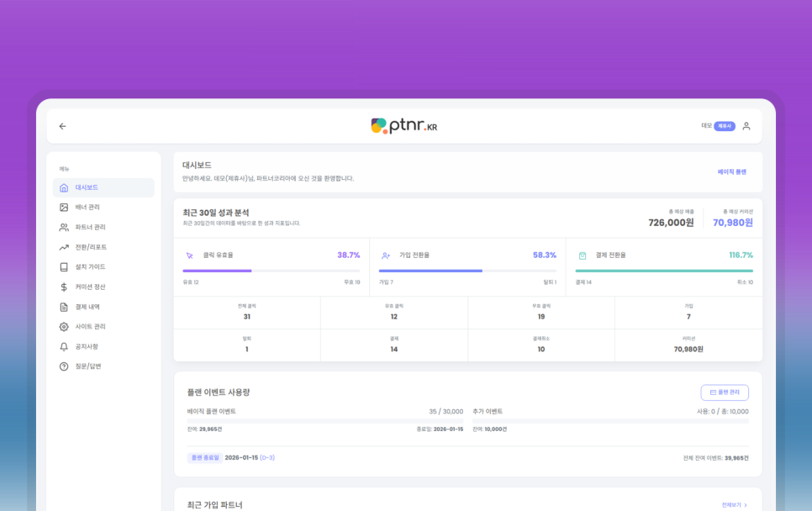Open 배너 관리 menu label
812x511 pixels.
pos(87,207)
